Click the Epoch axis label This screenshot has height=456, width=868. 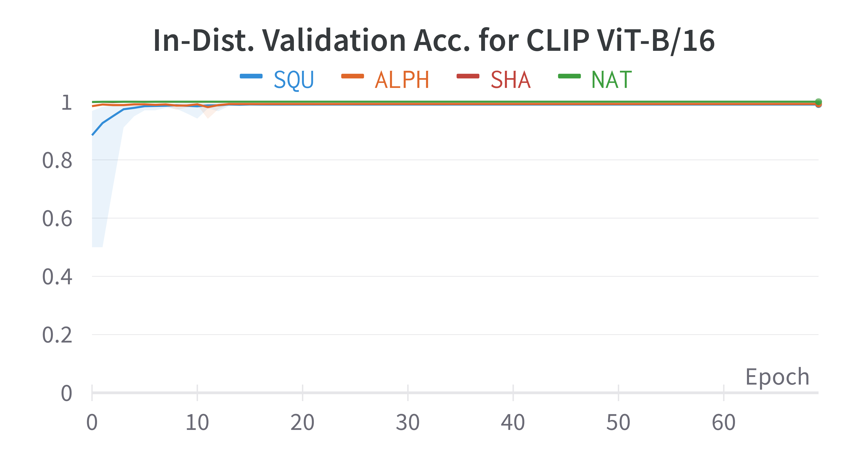tap(777, 377)
